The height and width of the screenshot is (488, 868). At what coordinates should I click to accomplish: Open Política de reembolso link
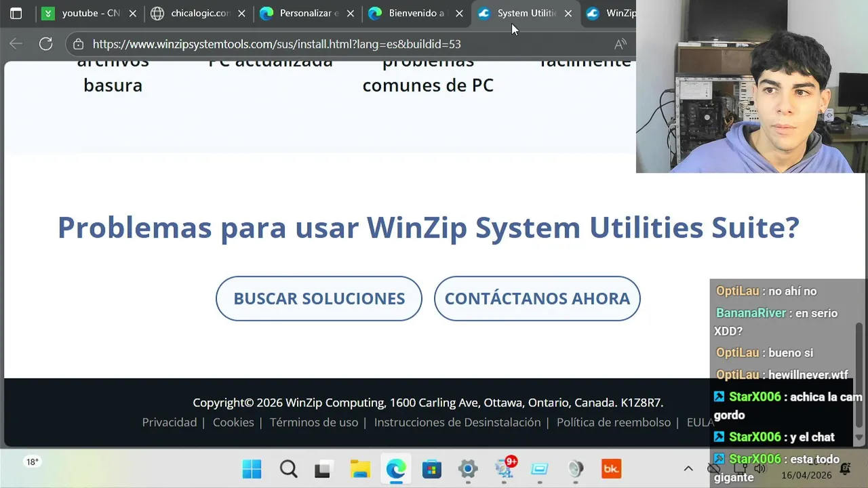[614, 422]
